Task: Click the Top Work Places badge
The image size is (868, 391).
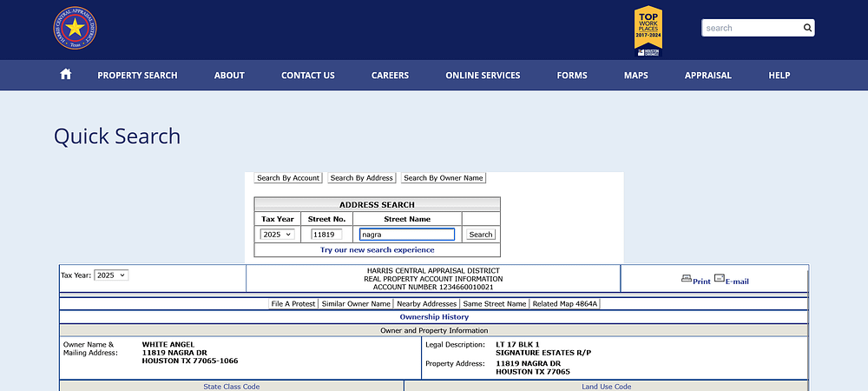Action: point(648,31)
